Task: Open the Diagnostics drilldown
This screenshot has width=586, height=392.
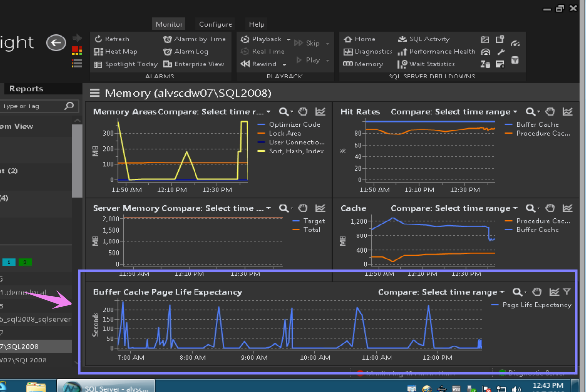Action: click(x=368, y=52)
